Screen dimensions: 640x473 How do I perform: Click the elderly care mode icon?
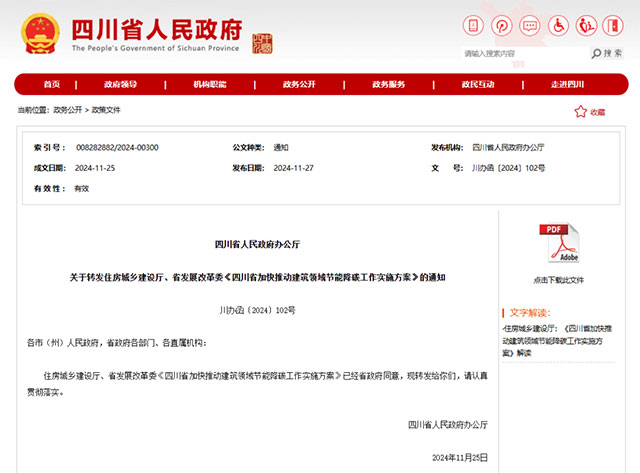click(584, 24)
